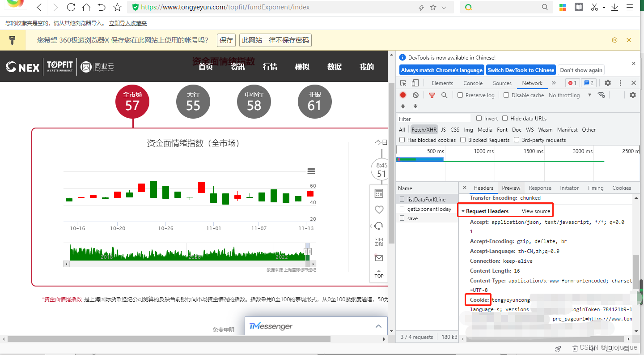The width and height of the screenshot is (644, 355).
Task: Switch to Elements DevTools tab
Action: point(442,83)
